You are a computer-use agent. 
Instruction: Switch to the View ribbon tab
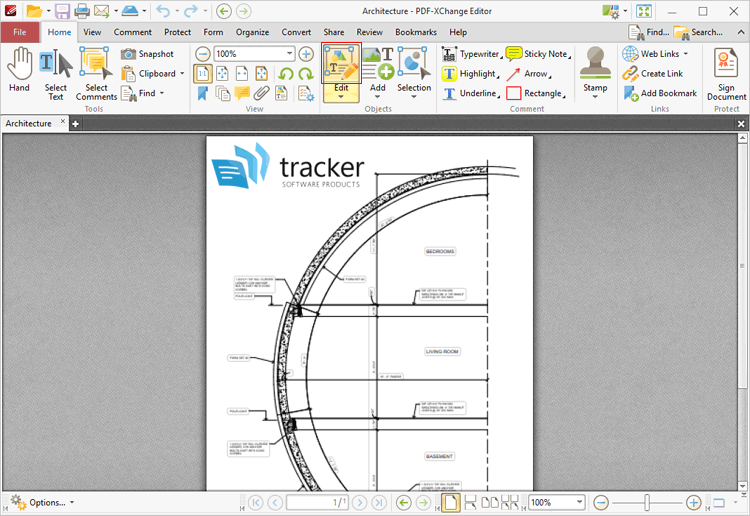92,32
